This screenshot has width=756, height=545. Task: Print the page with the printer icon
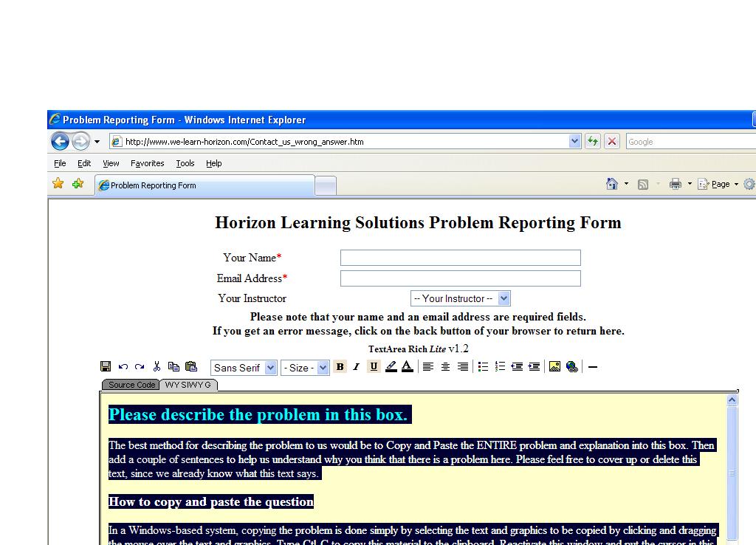(676, 184)
